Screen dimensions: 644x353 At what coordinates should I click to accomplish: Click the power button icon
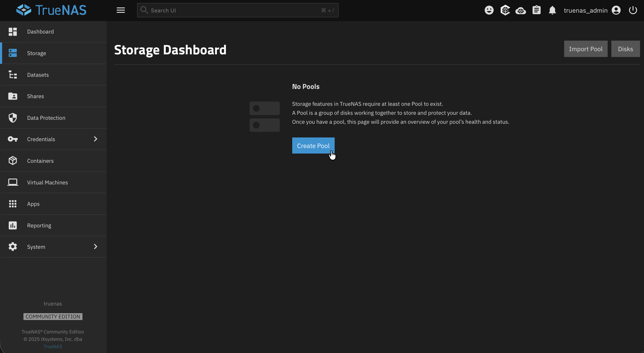click(x=633, y=10)
